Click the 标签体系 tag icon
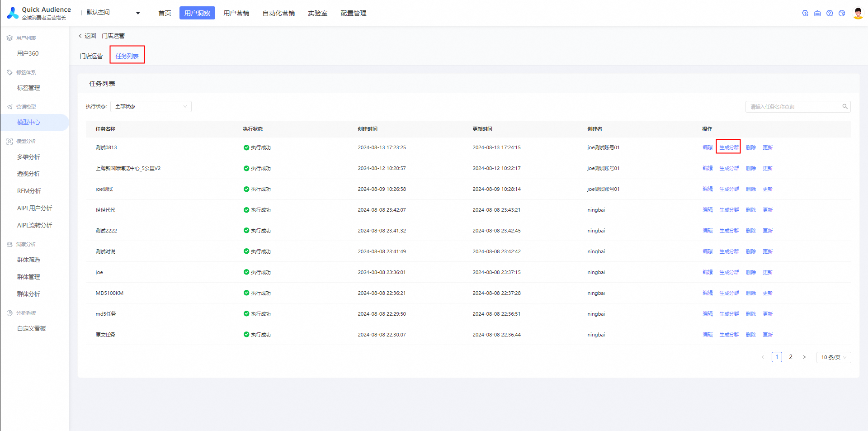Viewport: 868px width, 431px height. click(x=9, y=72)
